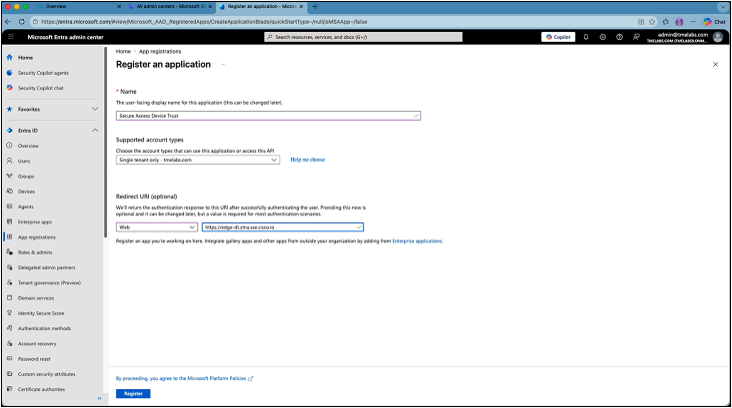Open Groups in sidebar
This screenshot has width=732, height=408.
(x=26, y=176)
